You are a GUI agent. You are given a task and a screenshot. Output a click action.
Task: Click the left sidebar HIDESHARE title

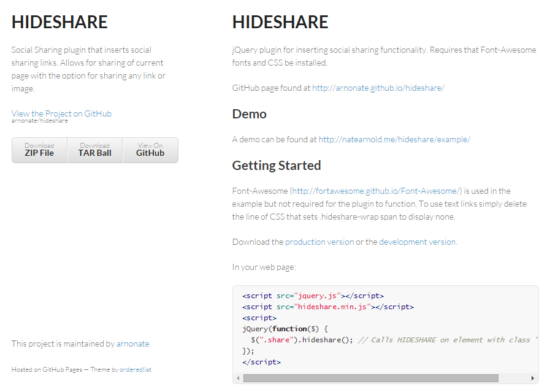pos(59,22)
